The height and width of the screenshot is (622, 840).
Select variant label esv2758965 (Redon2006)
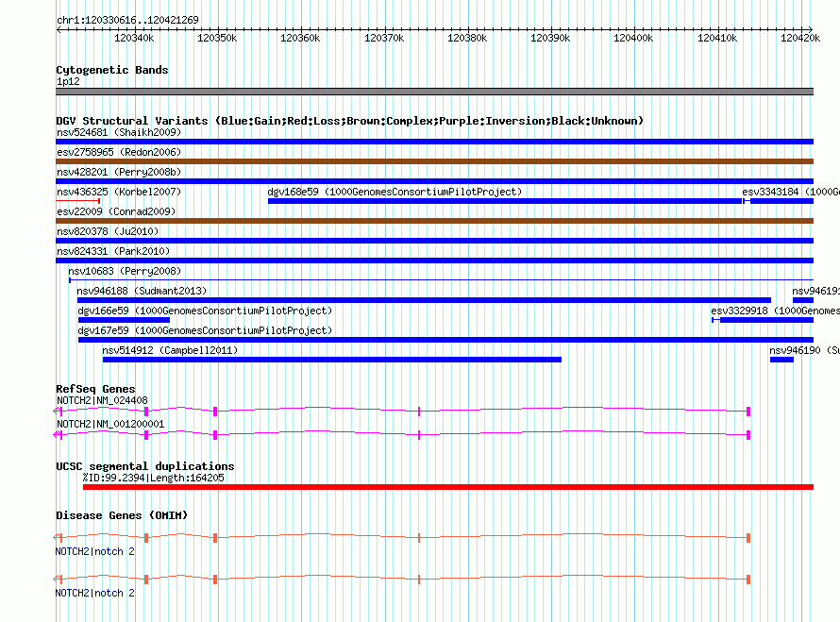pyautogui.click(x=119, y=152)
